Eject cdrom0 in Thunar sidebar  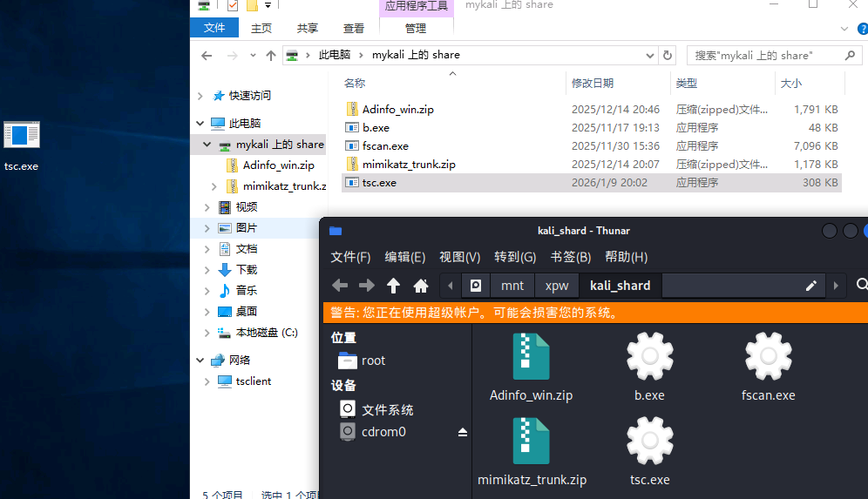pos(463,432)
